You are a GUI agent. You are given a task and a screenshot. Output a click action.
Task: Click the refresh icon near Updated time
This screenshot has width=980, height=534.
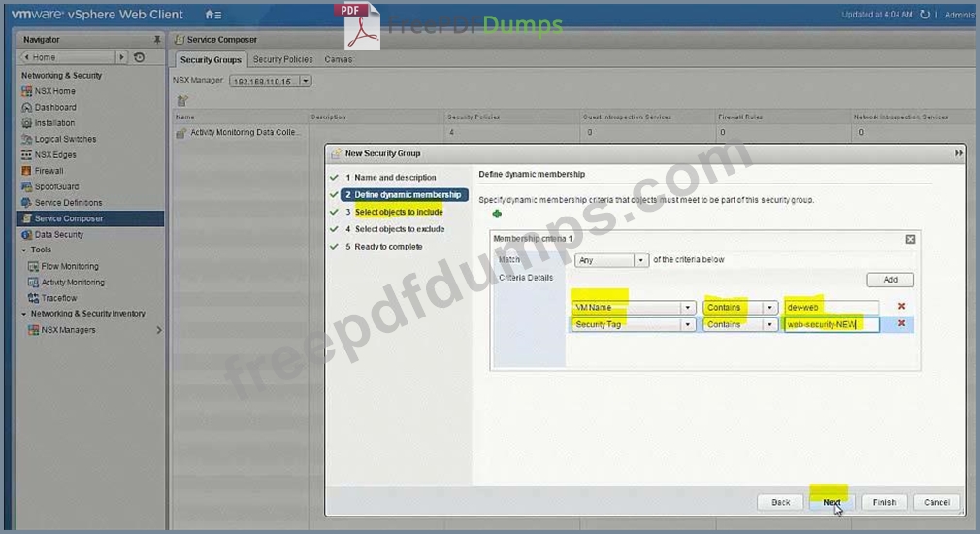[925, 14]
